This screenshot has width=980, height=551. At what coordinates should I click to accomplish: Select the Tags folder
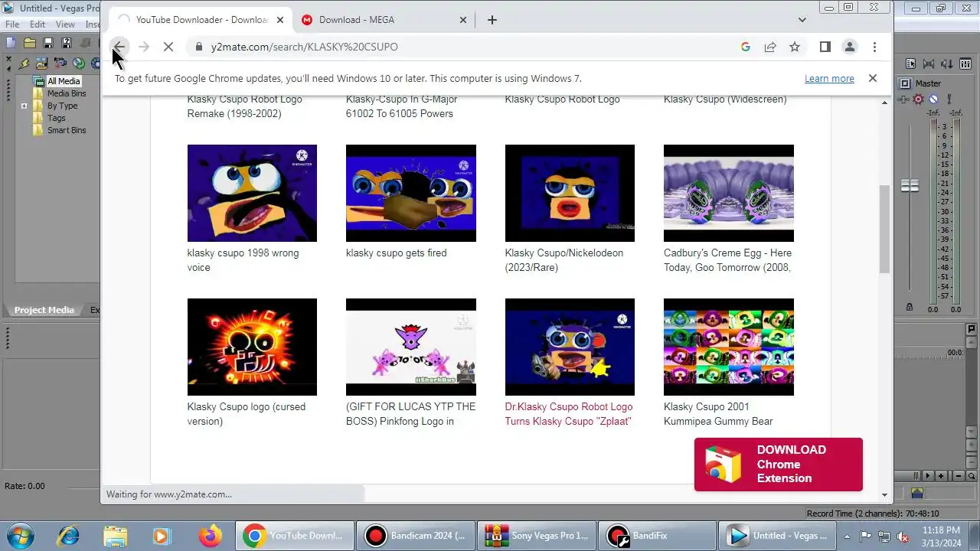57,118
